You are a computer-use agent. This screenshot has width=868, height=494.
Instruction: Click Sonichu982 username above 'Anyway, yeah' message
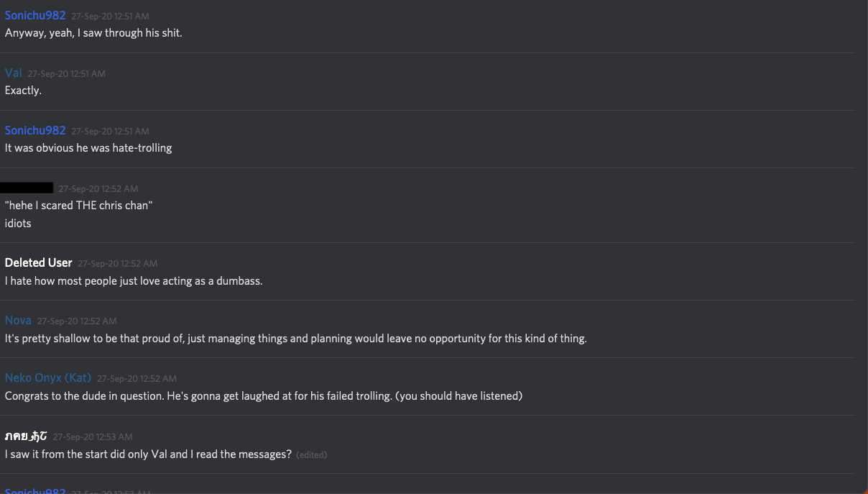(35, 15)
